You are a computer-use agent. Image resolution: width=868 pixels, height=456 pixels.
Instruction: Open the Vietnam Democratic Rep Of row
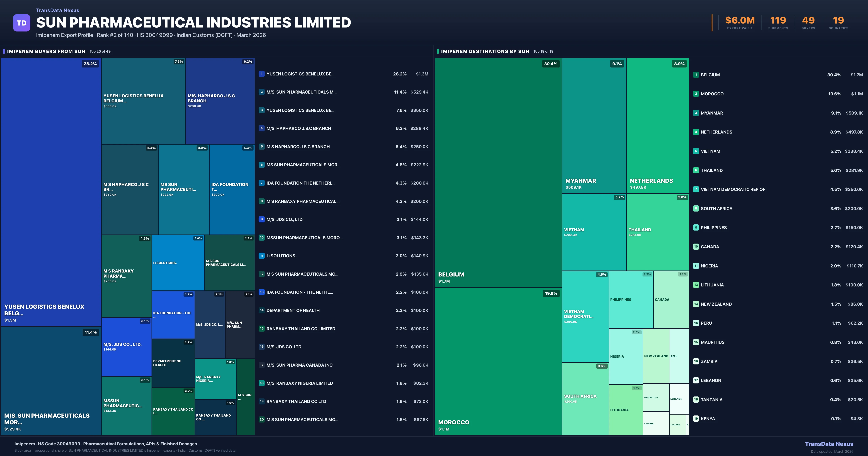(733, 189)
